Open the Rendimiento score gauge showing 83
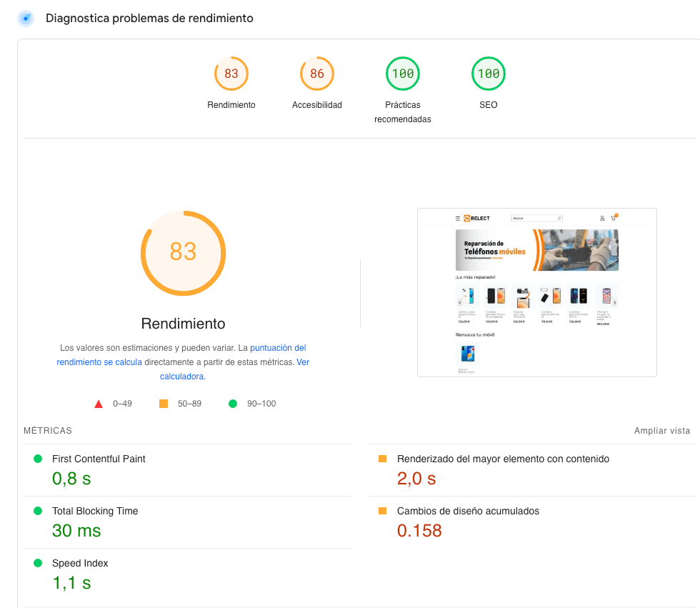Screen dimensions: 700x608 click(231, 74)
